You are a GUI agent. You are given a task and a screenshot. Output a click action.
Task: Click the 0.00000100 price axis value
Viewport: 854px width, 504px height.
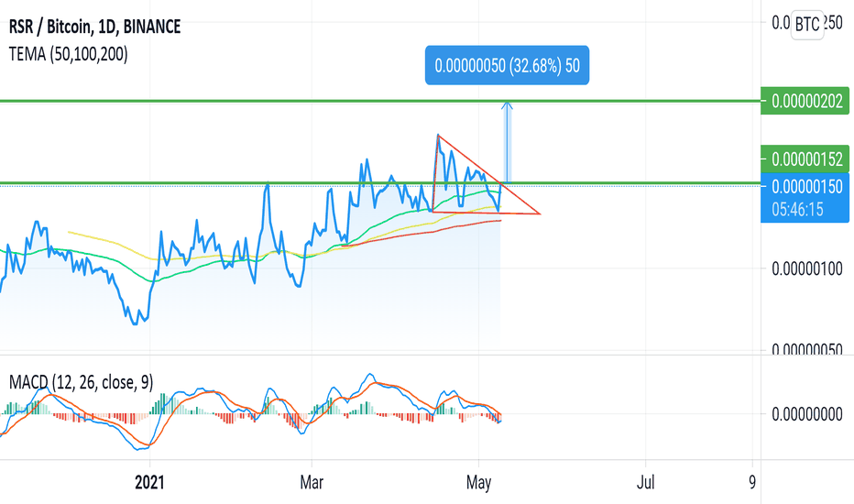(x=807, y=268)
